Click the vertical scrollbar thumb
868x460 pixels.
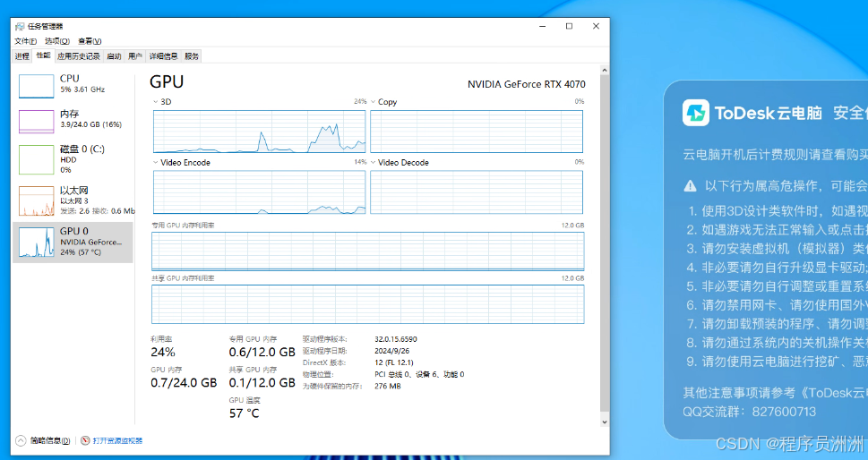click(x=605, y=243)
